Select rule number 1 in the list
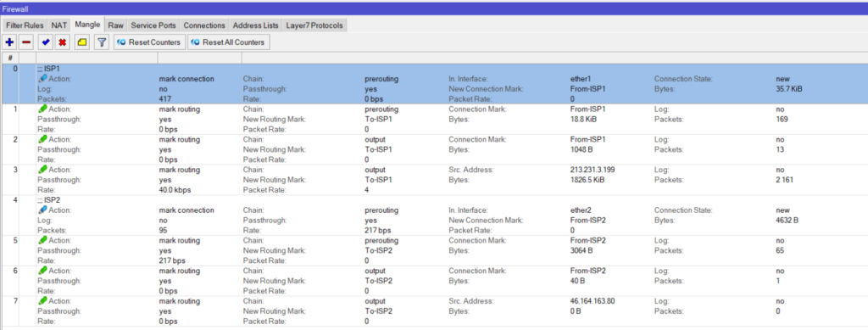 [x=434, y=119]
